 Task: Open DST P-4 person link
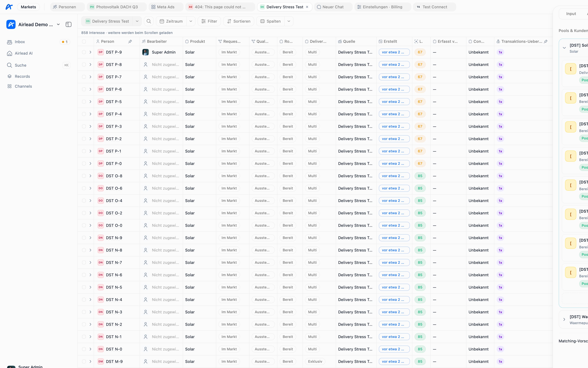(x=114, y=114)
